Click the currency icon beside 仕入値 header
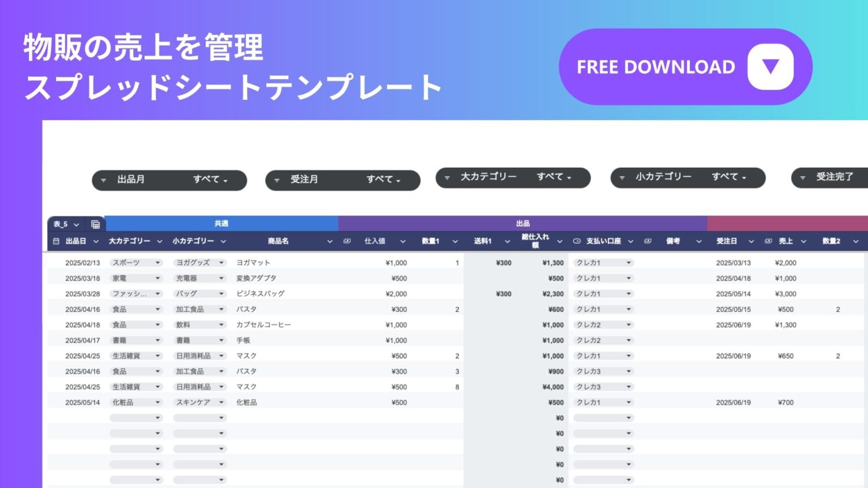Image resolution: width=868 pixels, height=488 pixels. coord(347,241)
